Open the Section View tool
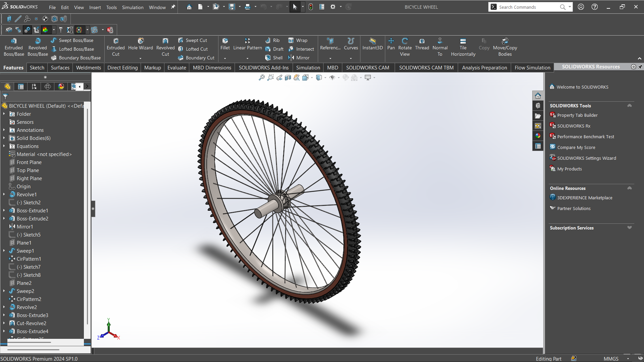 click(x=288, y=78)
